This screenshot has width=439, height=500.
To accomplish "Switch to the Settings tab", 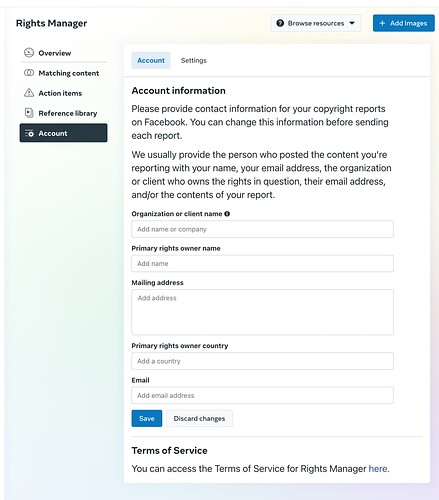I will tap(194, 60).
